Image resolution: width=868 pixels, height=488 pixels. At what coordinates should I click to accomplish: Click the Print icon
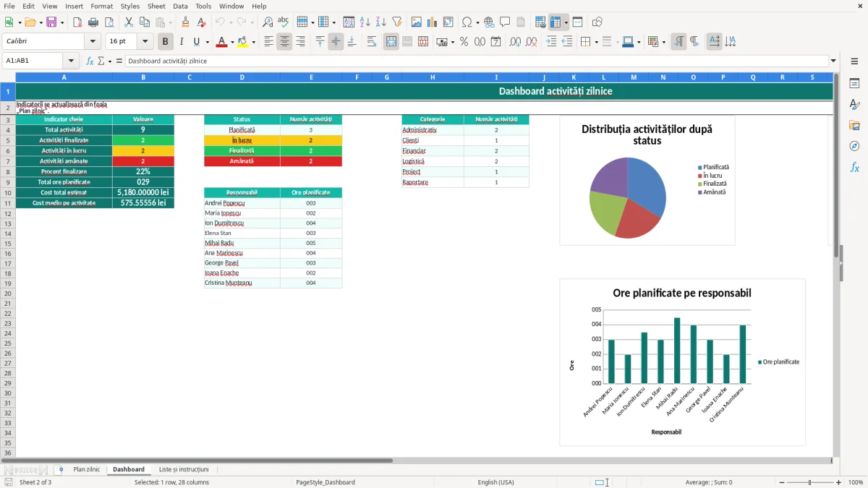[94, 22]
